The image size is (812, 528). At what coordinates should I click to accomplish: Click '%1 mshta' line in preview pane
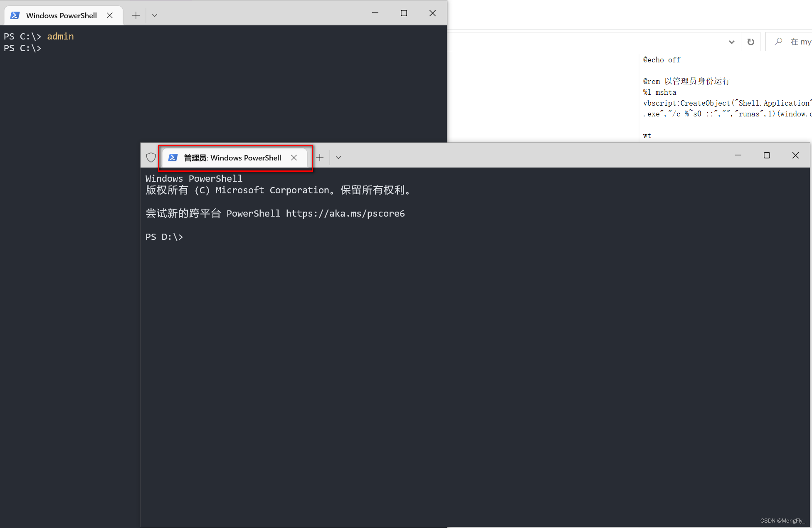[659, 92]
